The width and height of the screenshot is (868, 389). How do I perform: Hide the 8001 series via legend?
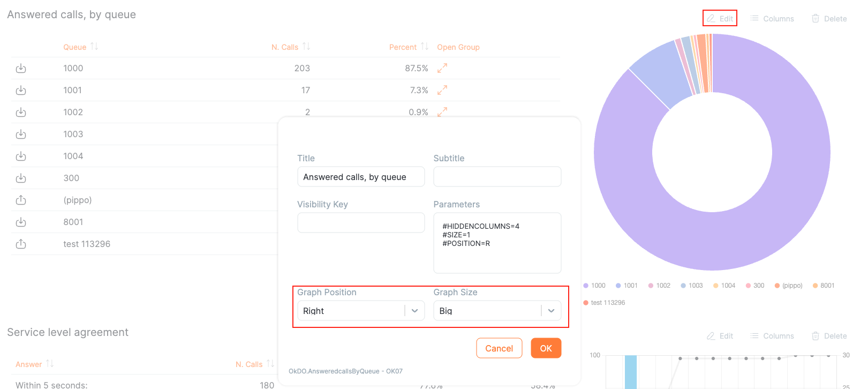click(824, 286)
